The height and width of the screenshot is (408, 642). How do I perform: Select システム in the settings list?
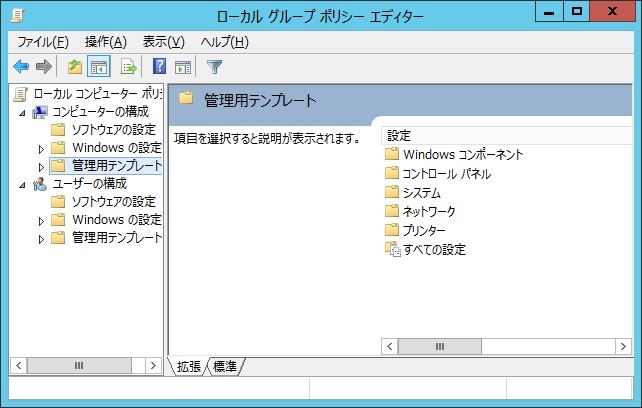(421, 193)
